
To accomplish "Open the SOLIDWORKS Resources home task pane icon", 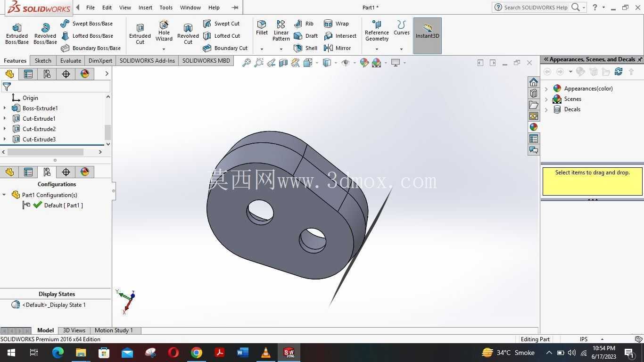I will 533,82.
